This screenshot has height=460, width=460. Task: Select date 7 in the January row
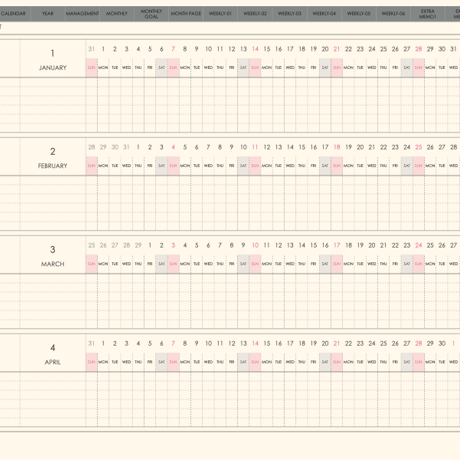[173, 49]
